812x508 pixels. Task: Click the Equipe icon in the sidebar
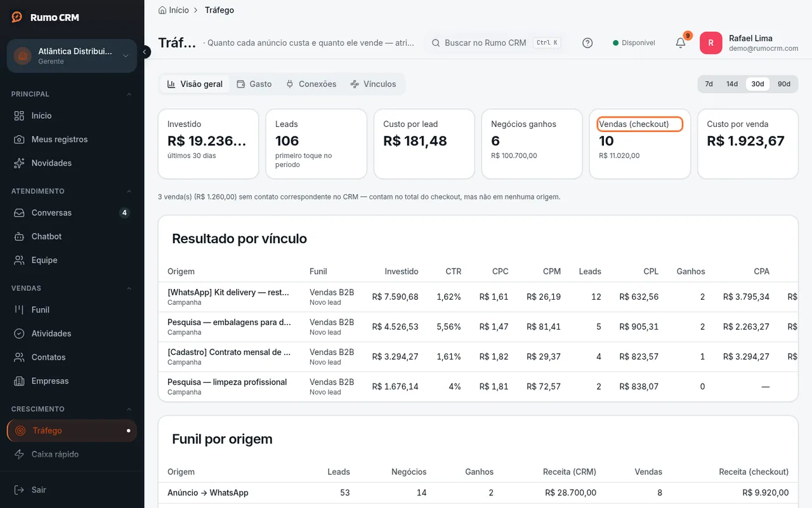coord(20,260)
